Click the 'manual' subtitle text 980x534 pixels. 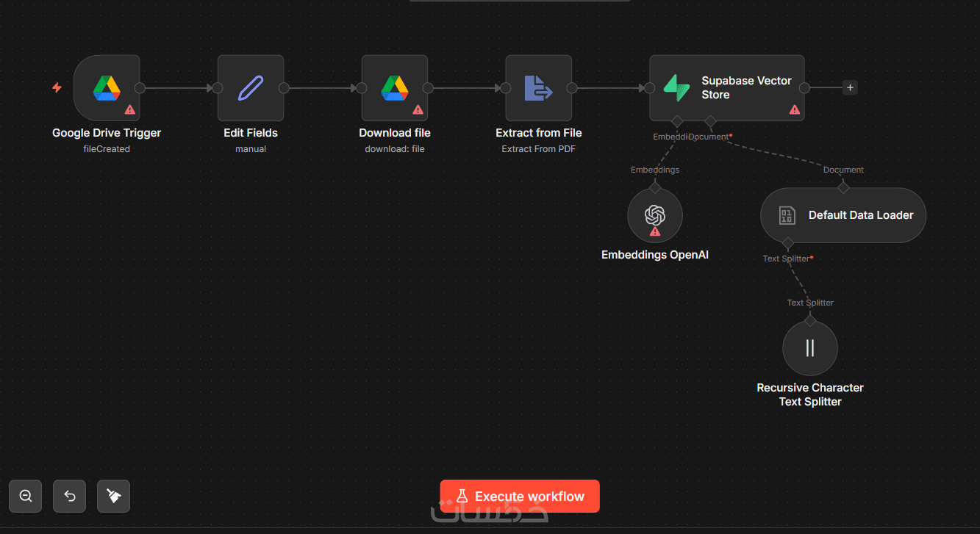coord(251,149)
